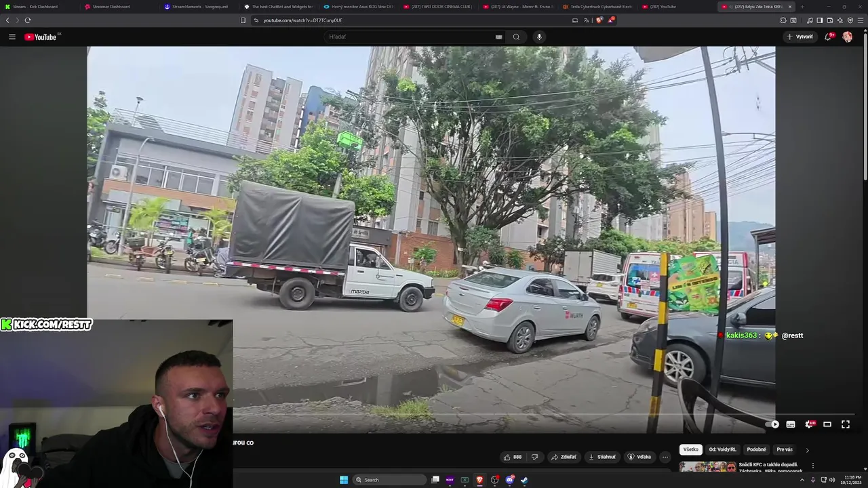Switch to Tesla Cybertruck Cyberbeast tab
Screen dimensions: 868x488
(597, 7)
